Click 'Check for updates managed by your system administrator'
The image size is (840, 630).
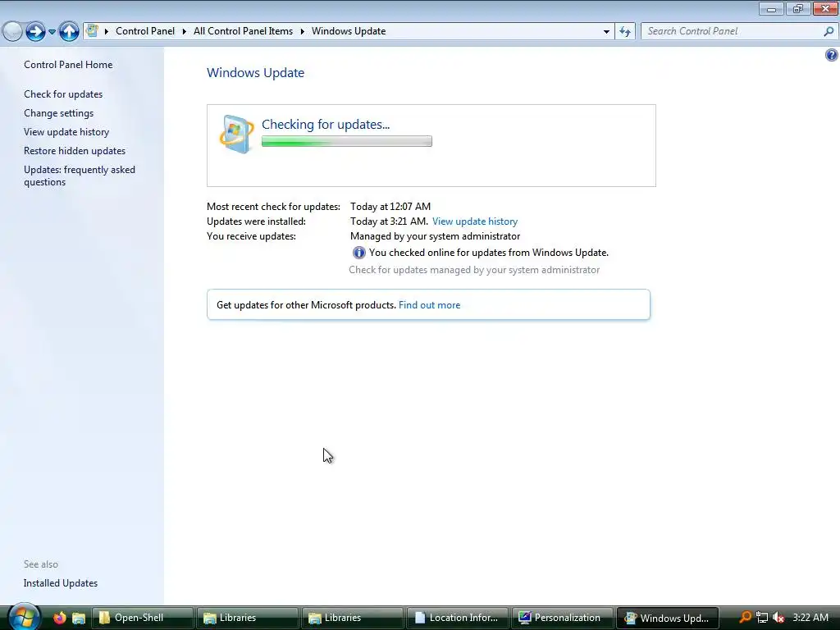(474, 270)
